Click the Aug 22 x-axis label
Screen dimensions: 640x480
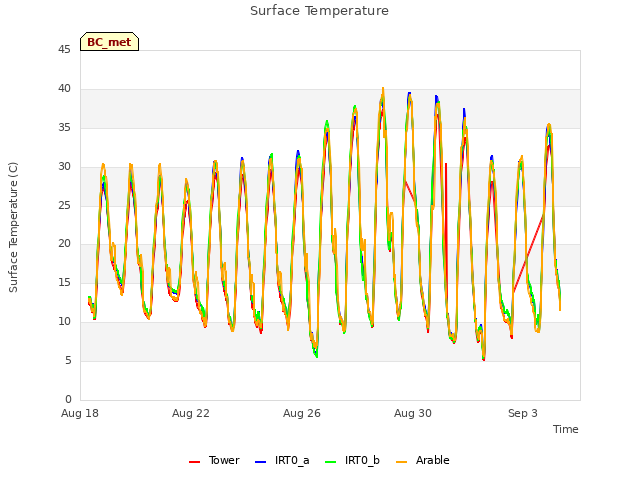coord(191,413)
